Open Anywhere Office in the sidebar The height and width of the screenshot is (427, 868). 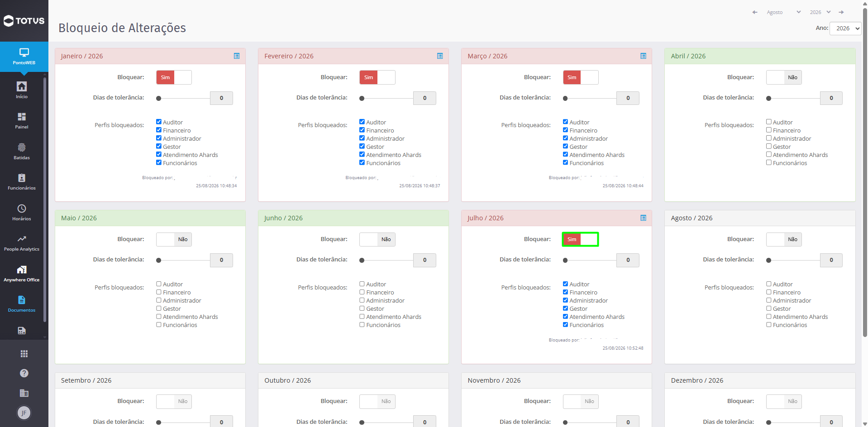[x=22, y=274]
